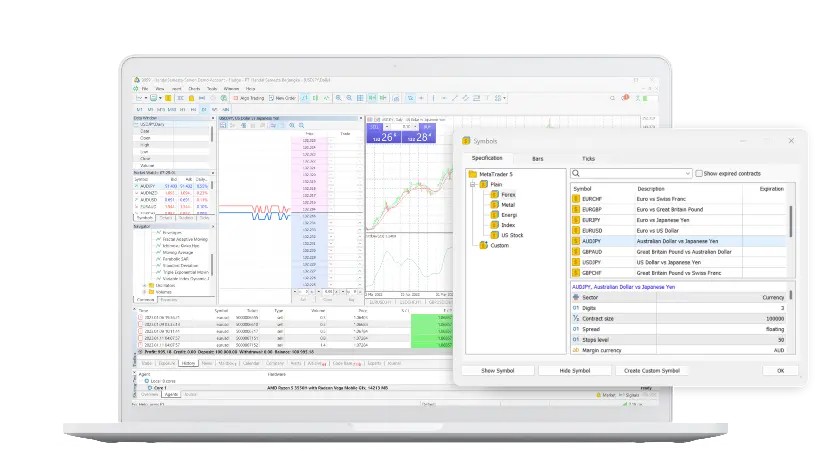Open the Help menu
Screen dimensions: 822x473
251,89
